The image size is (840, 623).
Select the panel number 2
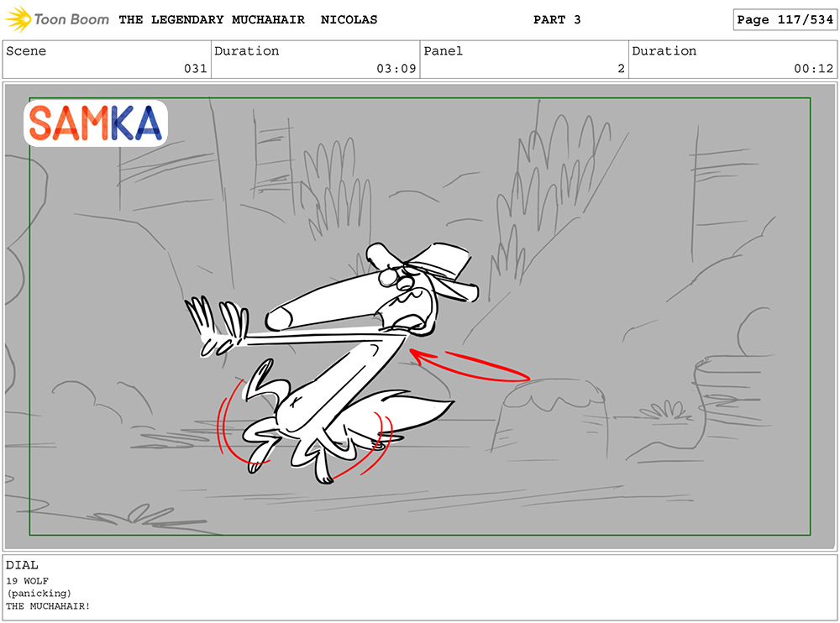621,69
